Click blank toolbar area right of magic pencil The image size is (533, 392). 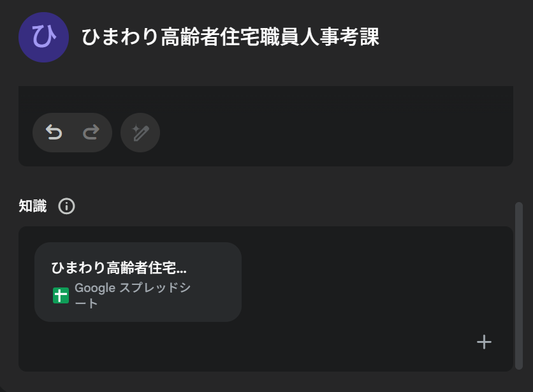(332, 133)
